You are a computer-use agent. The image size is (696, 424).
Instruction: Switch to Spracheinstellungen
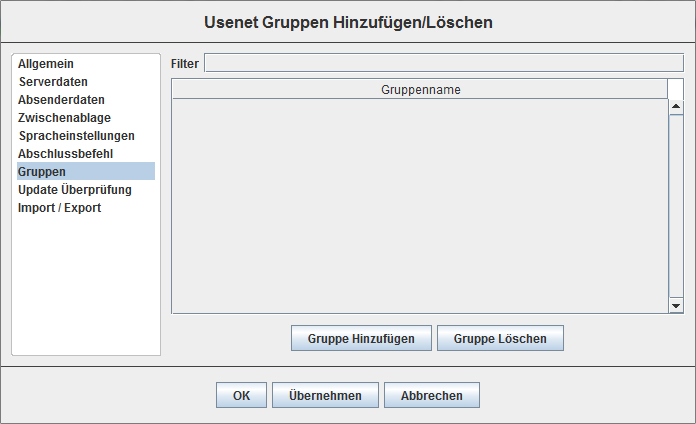(x=76, y=136)
